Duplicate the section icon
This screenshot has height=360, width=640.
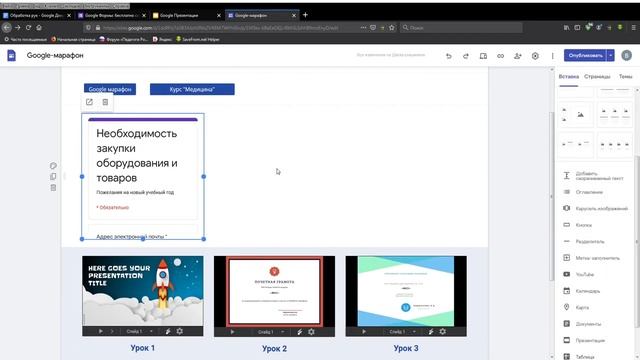click(53, 177)
